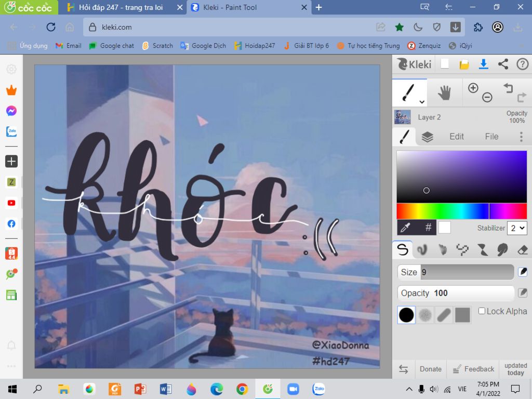Open the three-dot more tabs menu
The image size is (532, 399).
[x=522, y=137]
